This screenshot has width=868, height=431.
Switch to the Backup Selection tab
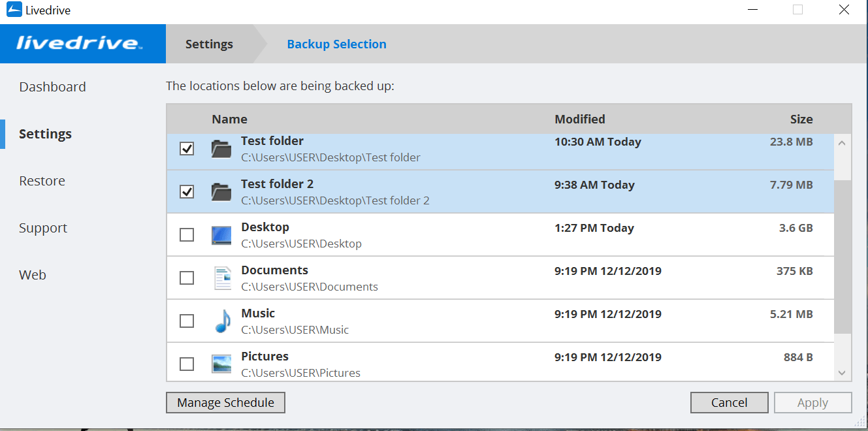[336, 44]
